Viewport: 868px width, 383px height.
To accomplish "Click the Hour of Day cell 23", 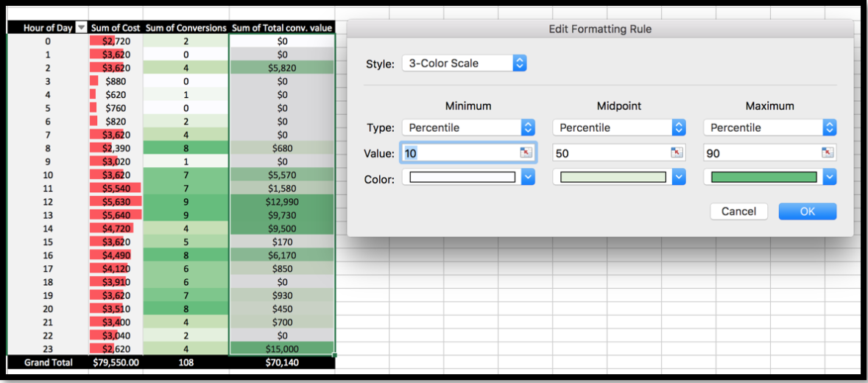I will click(48, 348).
